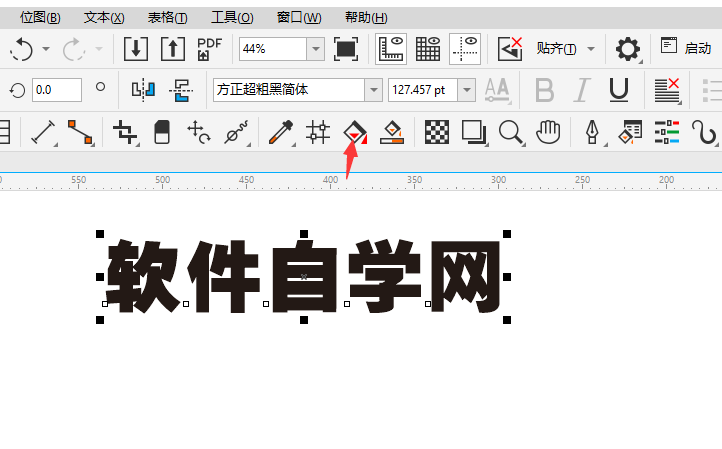This screenshot has height=449, width=722.
Task: Expand the font list dropdown arrow
Action: (373, 90)
